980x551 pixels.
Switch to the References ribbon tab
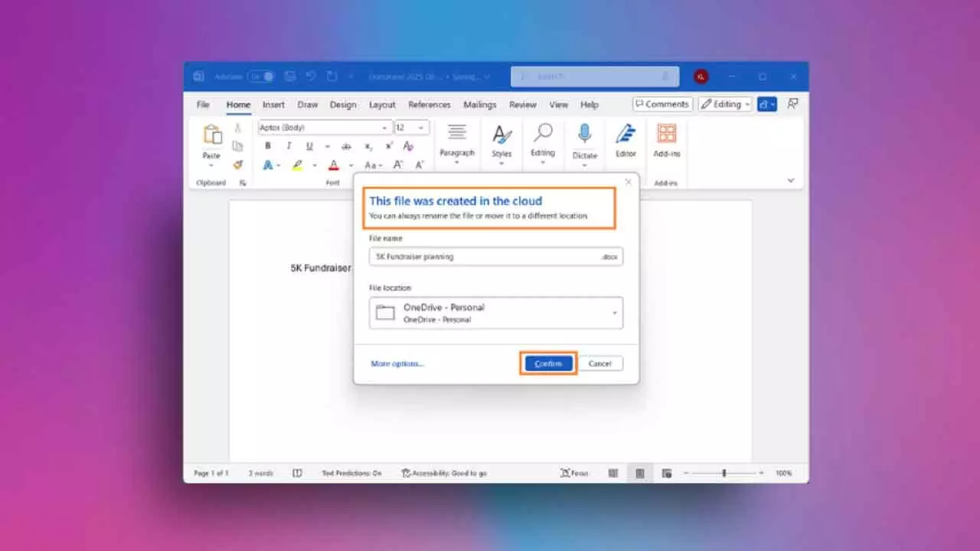pos(429,104)
